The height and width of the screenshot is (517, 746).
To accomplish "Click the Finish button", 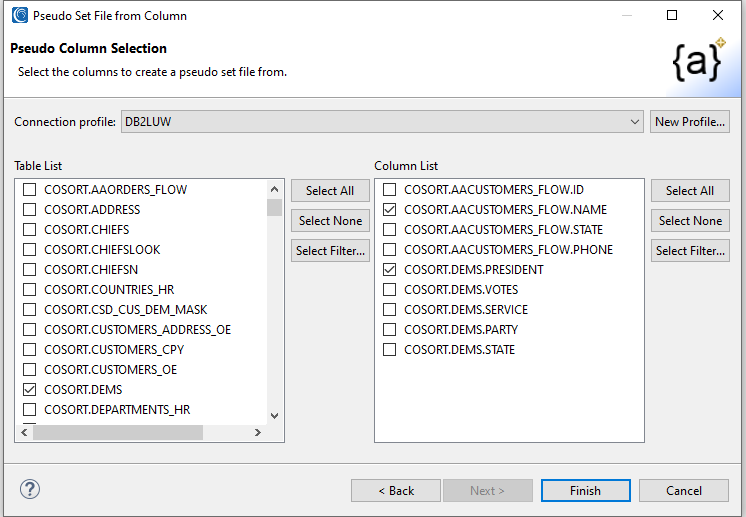I will click(x=585, y=491).
